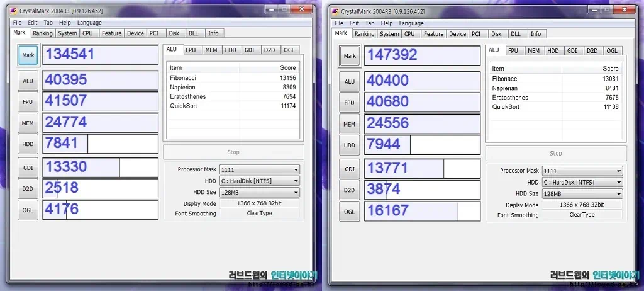Click HDD score bar showing 7944
Screen dimensions: 644x291
(422, 145)
